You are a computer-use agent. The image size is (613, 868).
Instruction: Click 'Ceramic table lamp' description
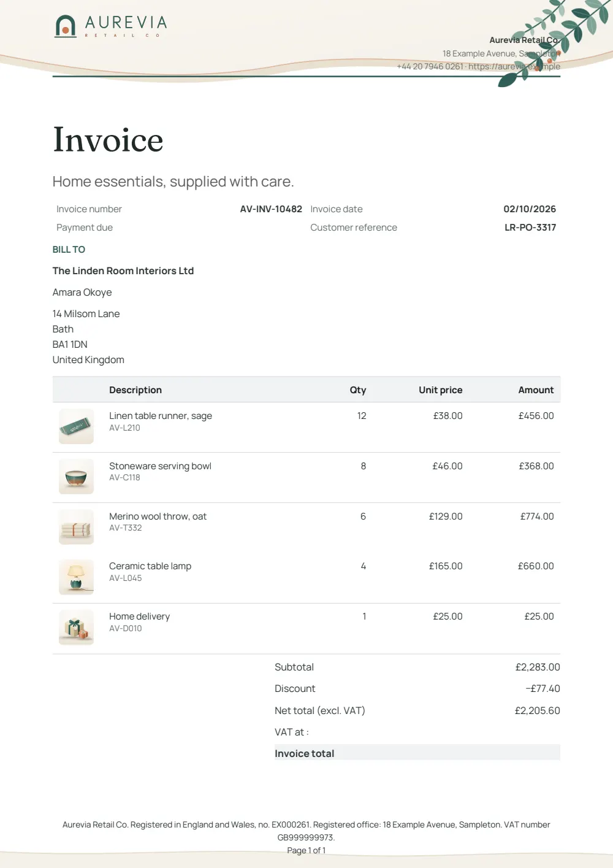(150, 566)
